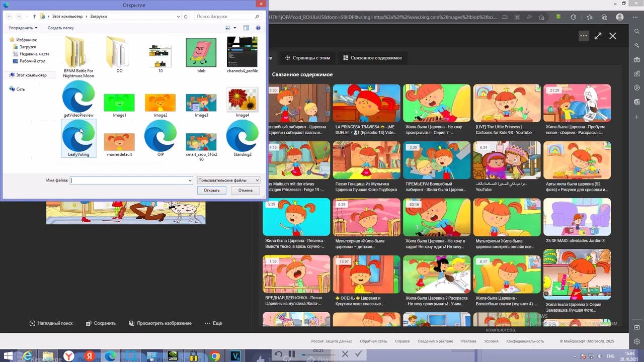Click the Отмена button
Screen dimensions: 644x362
coord(246,191)
